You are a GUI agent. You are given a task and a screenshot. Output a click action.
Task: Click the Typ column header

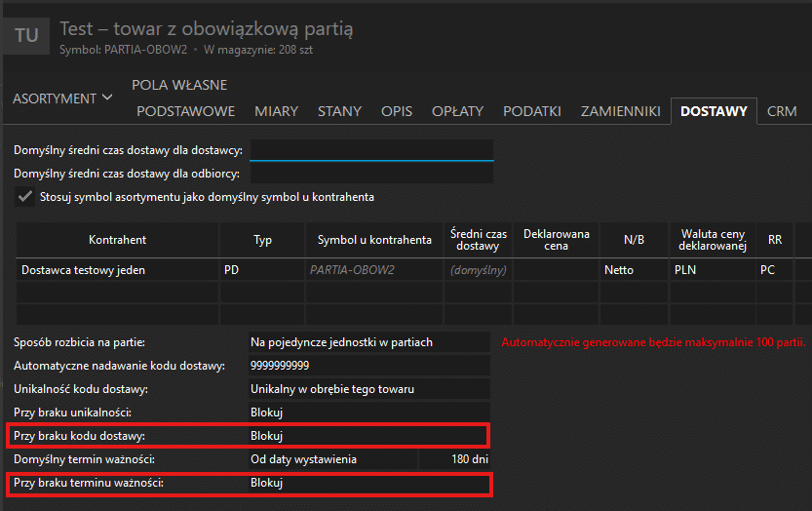pyautogui.click(x=262, y=240)
